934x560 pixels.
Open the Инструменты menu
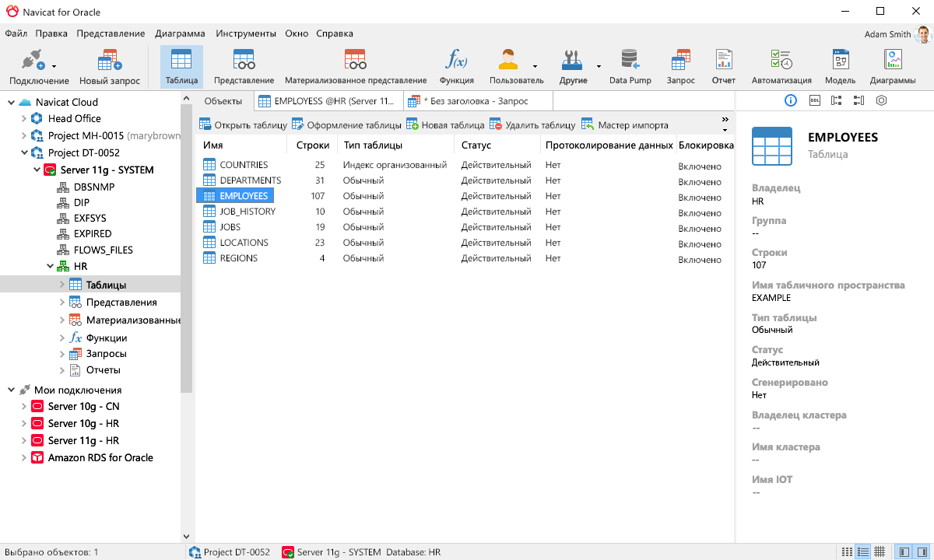click(x=246, y=33)
